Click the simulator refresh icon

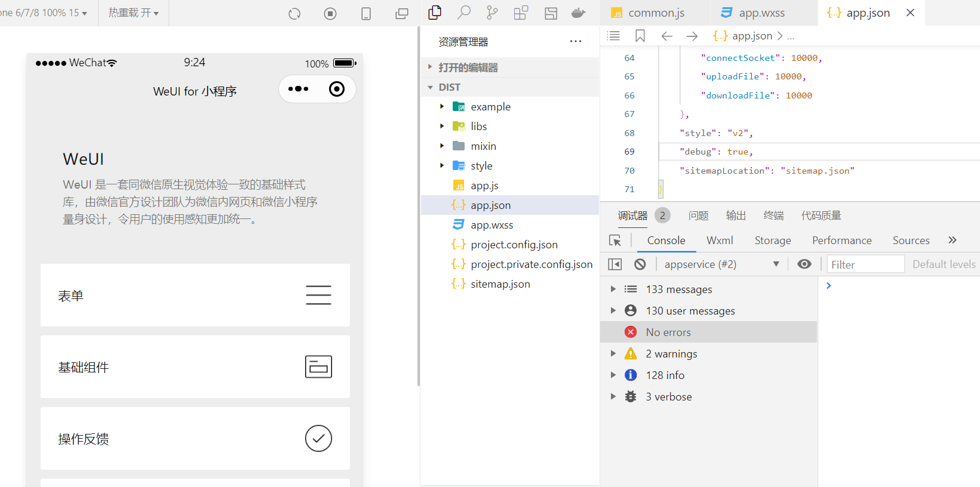coord(294,14)
